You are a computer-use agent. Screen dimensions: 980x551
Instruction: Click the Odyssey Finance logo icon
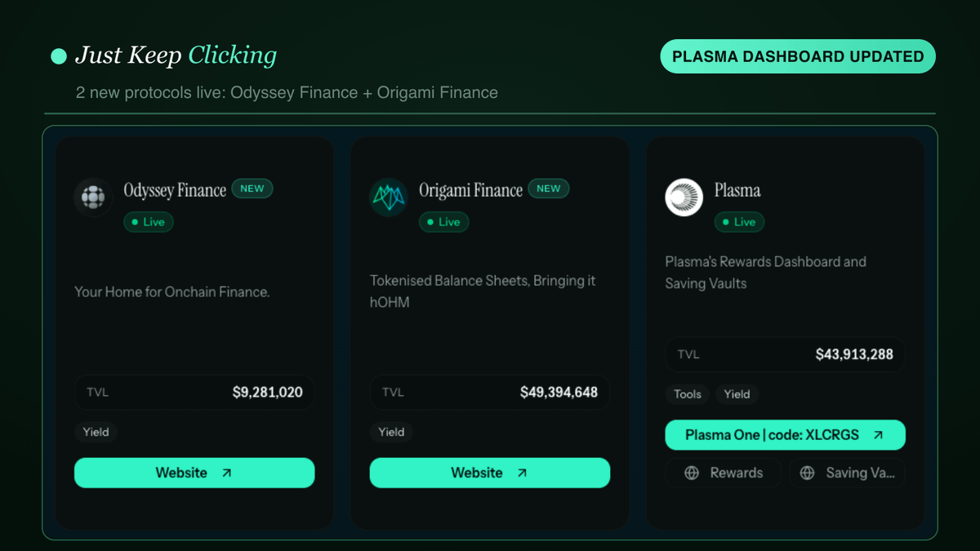pyautogui.click(x=93, y=197)
